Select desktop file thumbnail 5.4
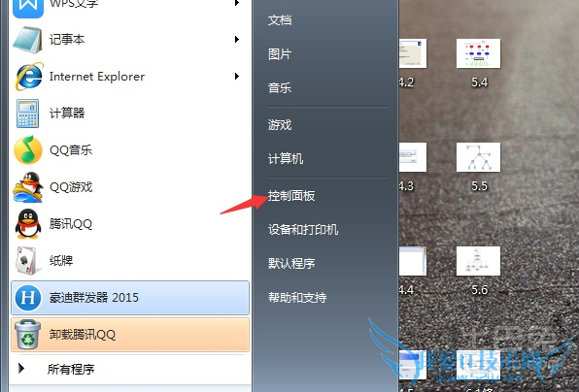The image size is (579, 392). point(478,53)
